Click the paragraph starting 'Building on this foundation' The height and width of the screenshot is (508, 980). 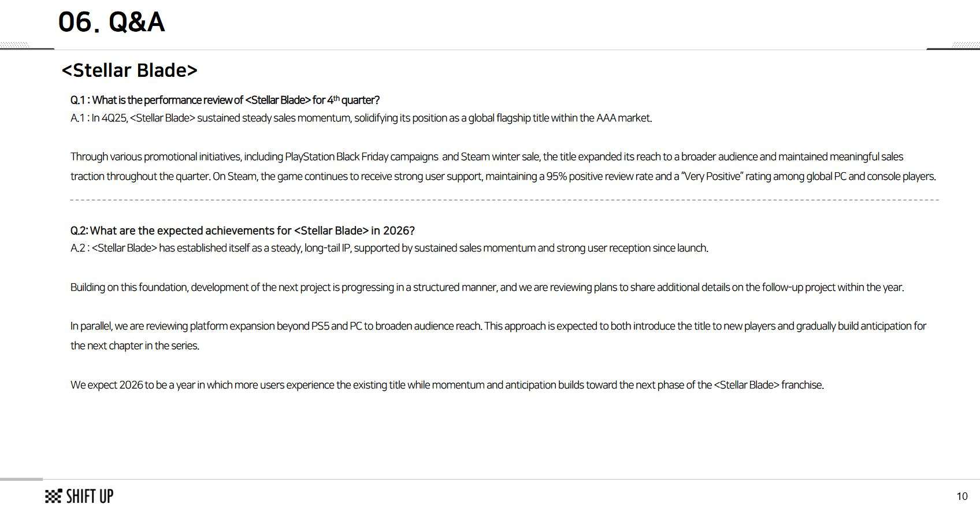(x=487, y=287)
